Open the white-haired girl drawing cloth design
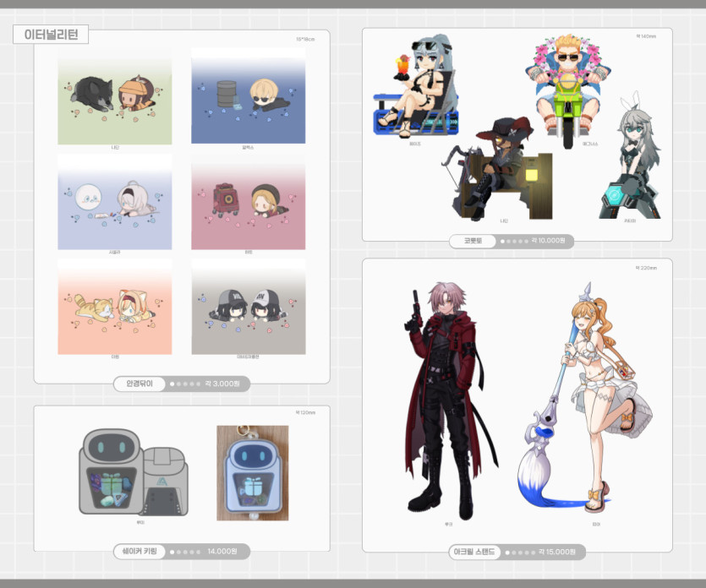 pyautogui.click(x=114, y=202)
